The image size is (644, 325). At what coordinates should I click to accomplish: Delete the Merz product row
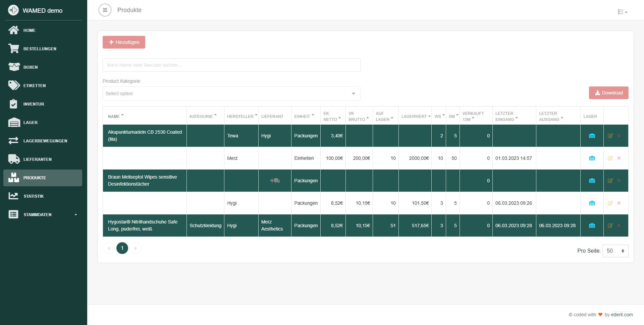point(619,158)
